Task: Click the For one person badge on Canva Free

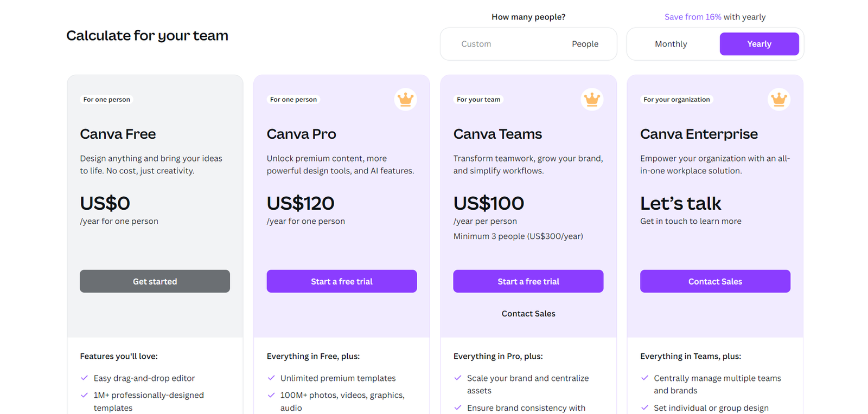Action: pos(106,99)
